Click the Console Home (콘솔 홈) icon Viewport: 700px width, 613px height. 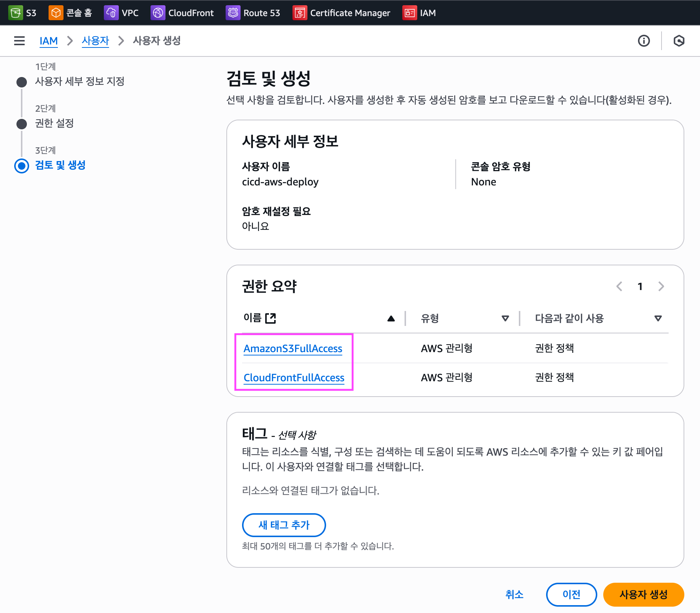pyautogui.click(x=56, y=13)
